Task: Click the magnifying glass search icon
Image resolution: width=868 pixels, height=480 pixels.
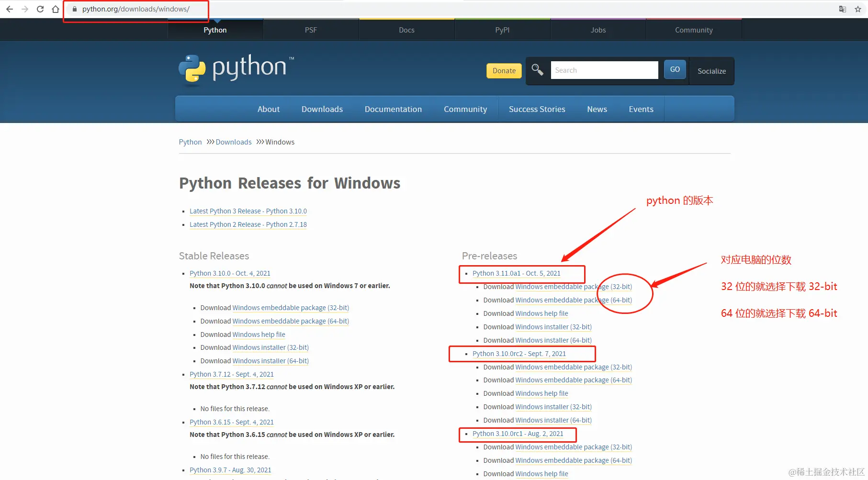Action: pyautogui.click(x=538, y=70)
